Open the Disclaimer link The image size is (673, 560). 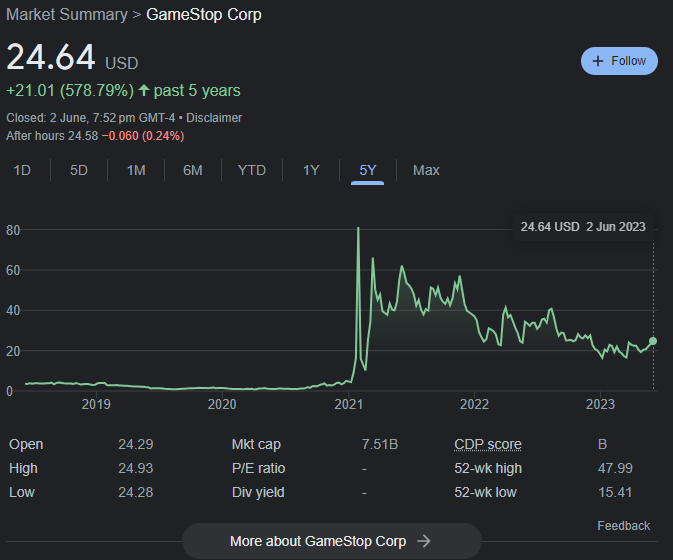pyautogui.click(x=214, y=118)
